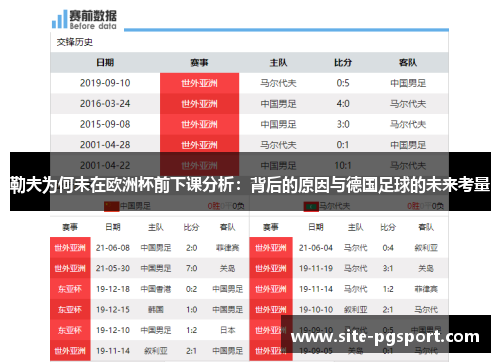This screenshot has height=362, width=500.
Task: Click the score 10:1 in the 2001-04-22 row
Action: (x=343, y=166)
